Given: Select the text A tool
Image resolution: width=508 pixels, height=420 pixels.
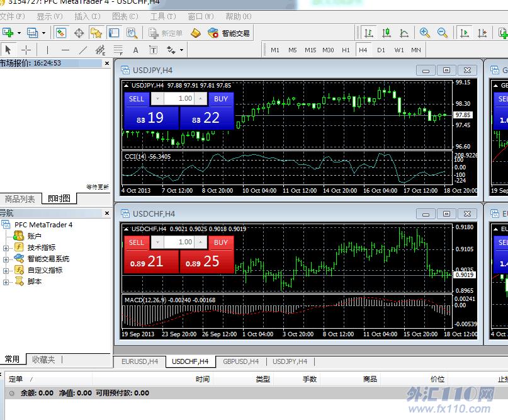Looking at the screenshot, I should click(136, 50).
